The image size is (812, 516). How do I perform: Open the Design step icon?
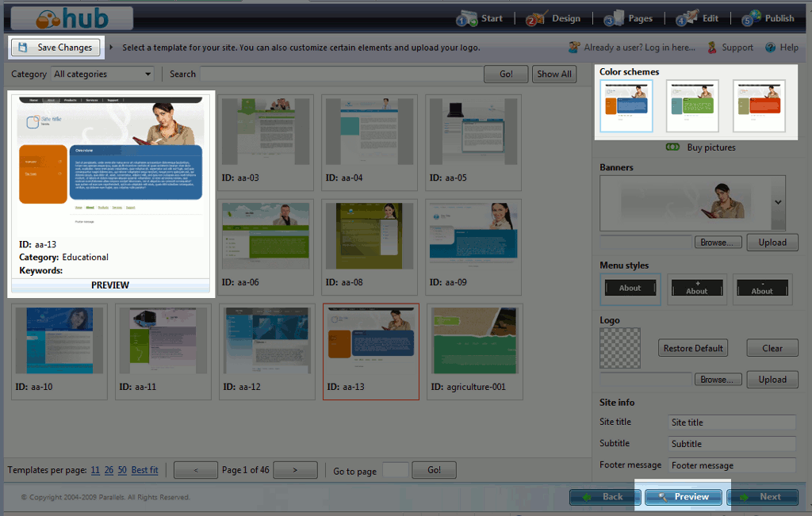536,18
